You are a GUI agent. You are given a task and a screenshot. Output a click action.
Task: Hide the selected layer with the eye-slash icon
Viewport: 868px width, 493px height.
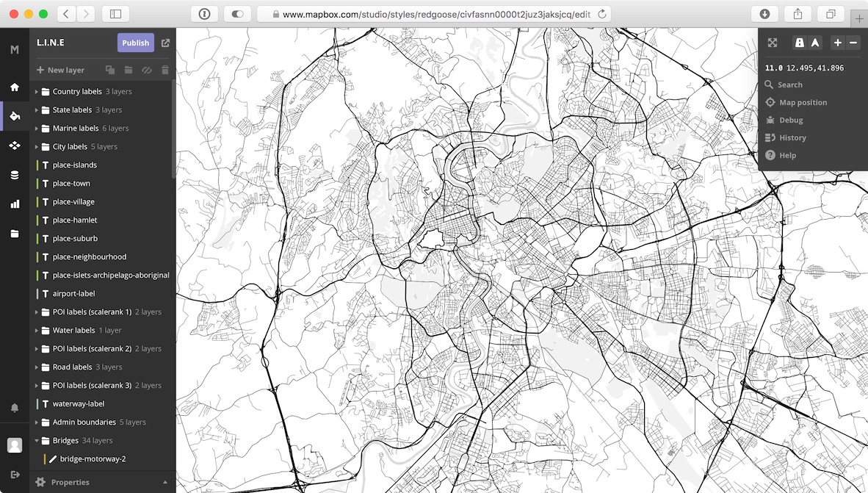tap(147, 70)
